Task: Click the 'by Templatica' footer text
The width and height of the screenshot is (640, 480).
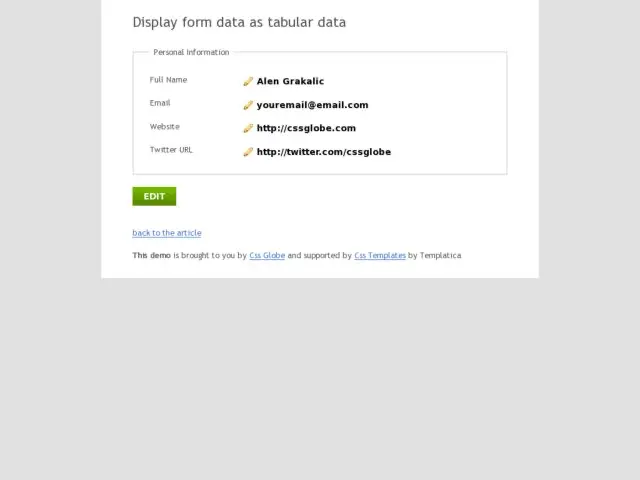Action: coord(435,256)
